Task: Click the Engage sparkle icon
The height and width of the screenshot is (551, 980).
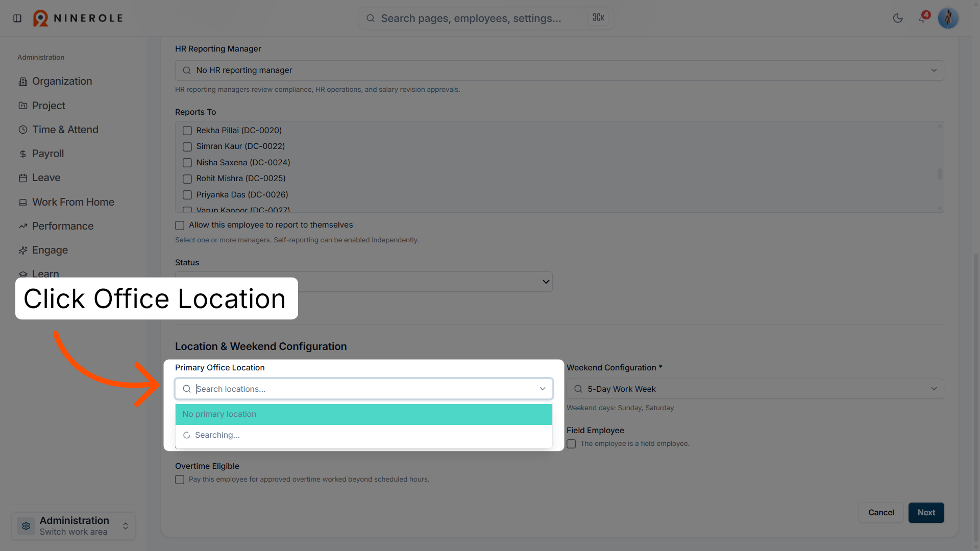Action: click(x=23, y=251)
